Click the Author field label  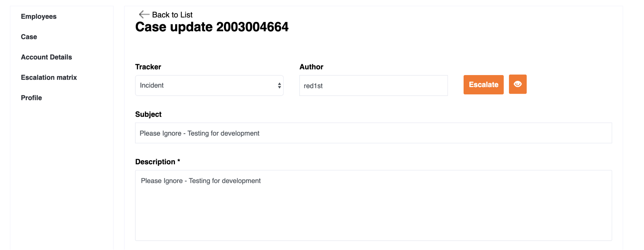pyautogui.click(x=311, y=67)
